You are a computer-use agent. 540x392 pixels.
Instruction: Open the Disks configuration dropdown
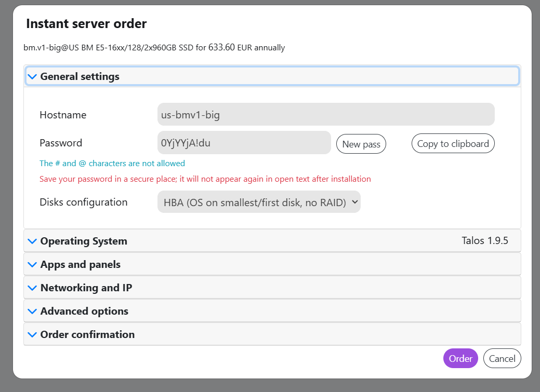click(259, 202)
